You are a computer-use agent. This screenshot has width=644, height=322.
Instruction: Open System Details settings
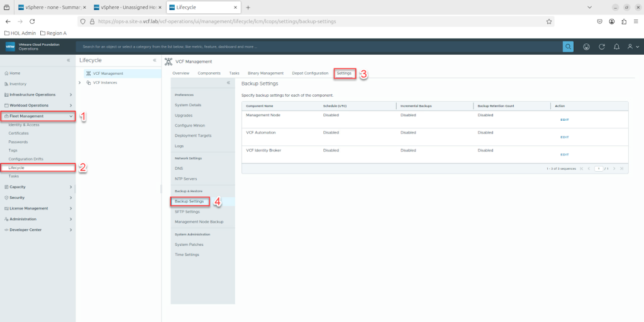[x=188, y=105]
